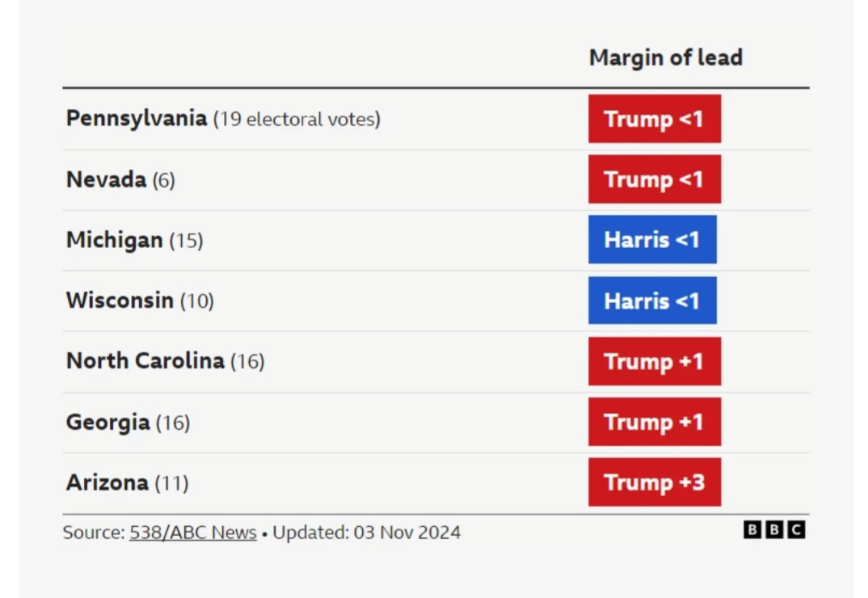Select North Carolina Trump +1 badge

(655, 361)
